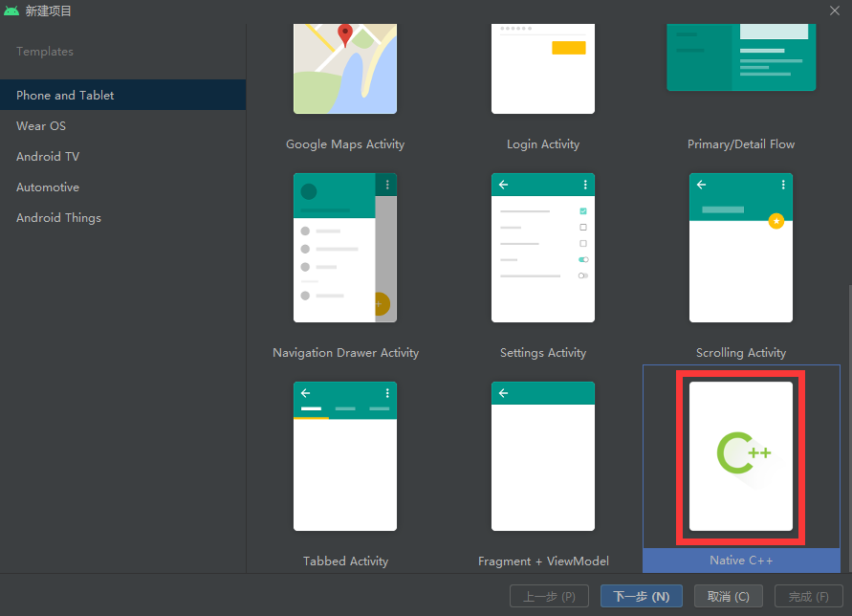Click the 上一步 (Previous) button

click(549, 595)
